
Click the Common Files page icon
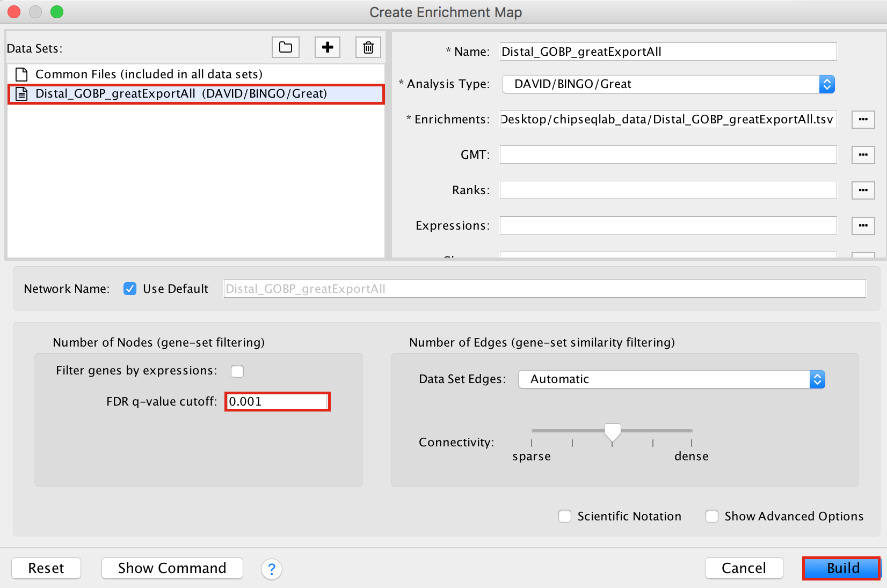[21, 74]
